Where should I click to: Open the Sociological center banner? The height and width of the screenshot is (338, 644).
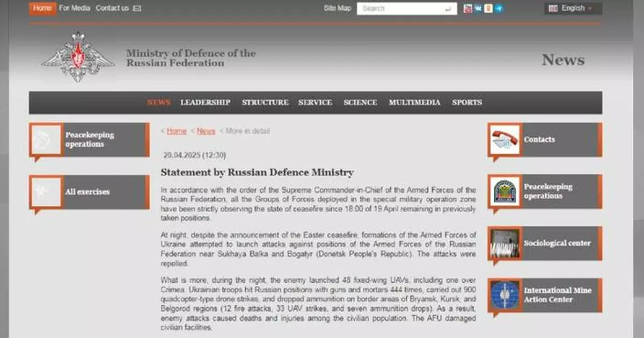pos(545,243)
